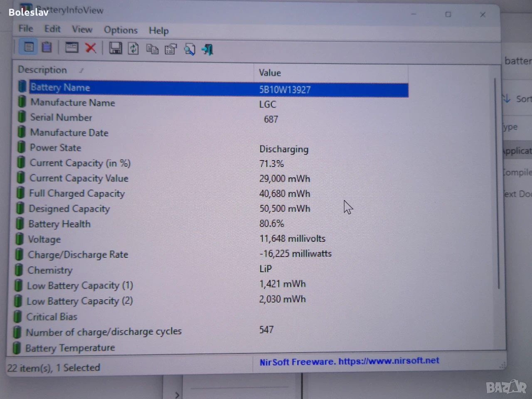Click battery icon beside Battery Temperature
This screenshot has width=532, height=399.
17,347
